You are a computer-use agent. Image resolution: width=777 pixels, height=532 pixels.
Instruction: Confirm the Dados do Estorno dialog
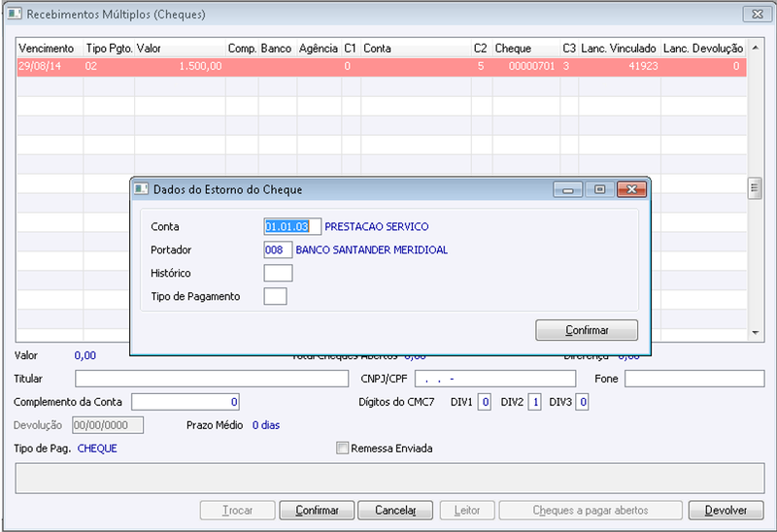[587, 330]
